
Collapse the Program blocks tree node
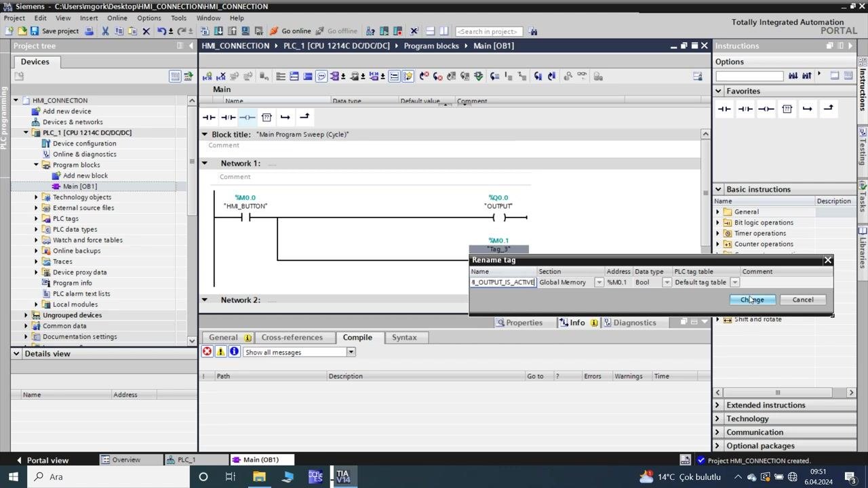(x=37, y=165)
